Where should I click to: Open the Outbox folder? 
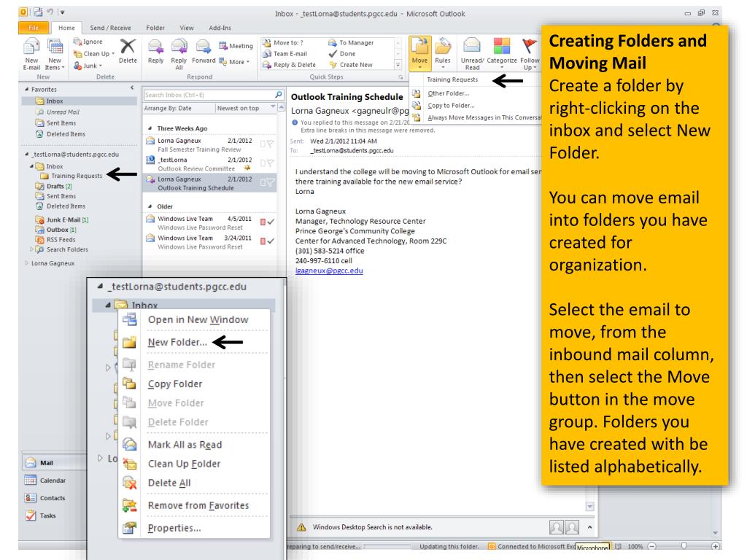click(x=57, y=230)
